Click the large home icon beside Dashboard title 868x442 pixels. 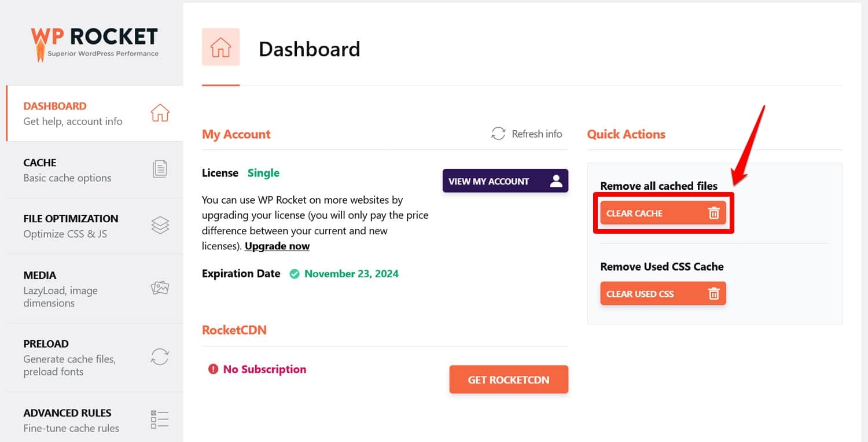[x=220, y=47]
